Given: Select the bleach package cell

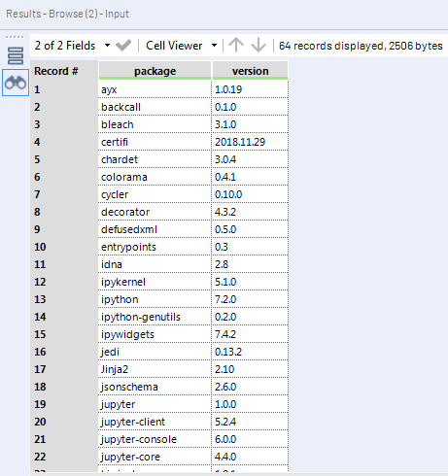Looking at the screenshot, I should [155, 124].
